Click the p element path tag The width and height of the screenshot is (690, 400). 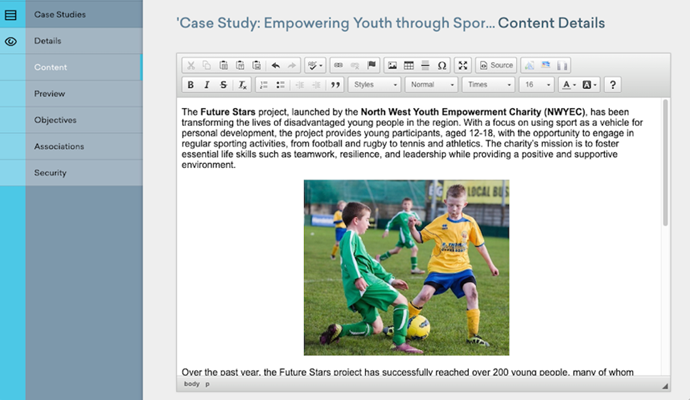[x=207, y=384]
